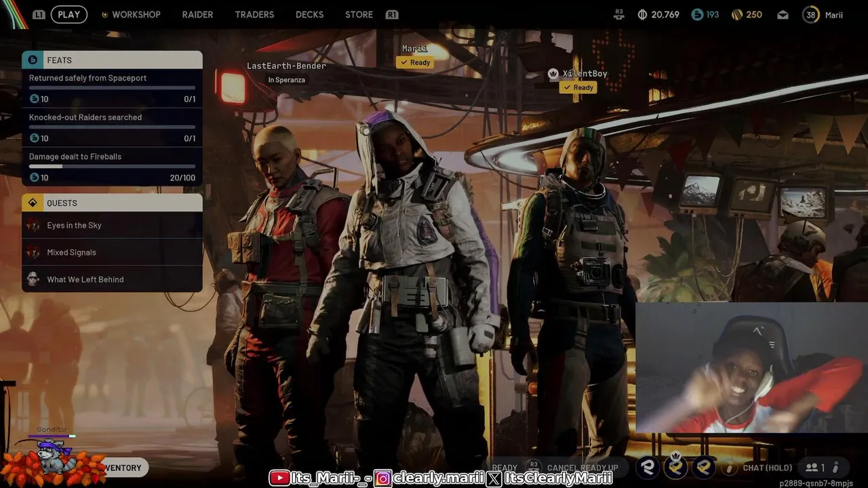Click the CHAT (HOLD) button
The height and width of the screenshot is (488, 868).
coord(767,468)
